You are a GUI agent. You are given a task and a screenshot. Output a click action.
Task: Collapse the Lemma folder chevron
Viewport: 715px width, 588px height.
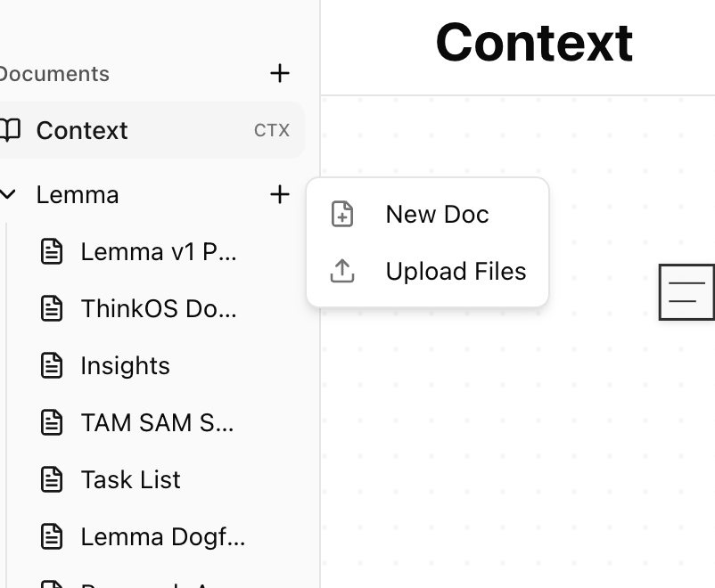9,194
